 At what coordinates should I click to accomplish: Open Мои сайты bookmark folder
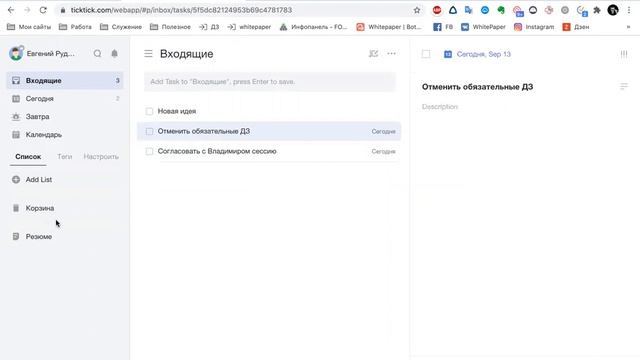(x=29, y=27)
